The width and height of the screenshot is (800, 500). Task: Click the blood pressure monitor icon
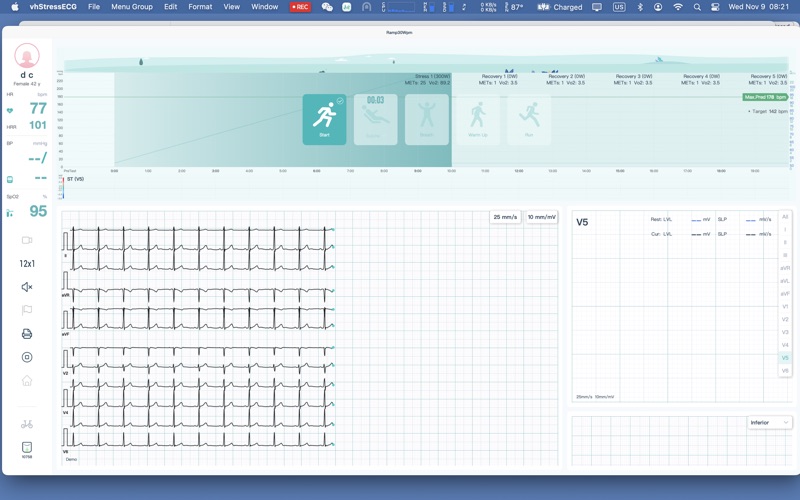click(x=10, y=180)
